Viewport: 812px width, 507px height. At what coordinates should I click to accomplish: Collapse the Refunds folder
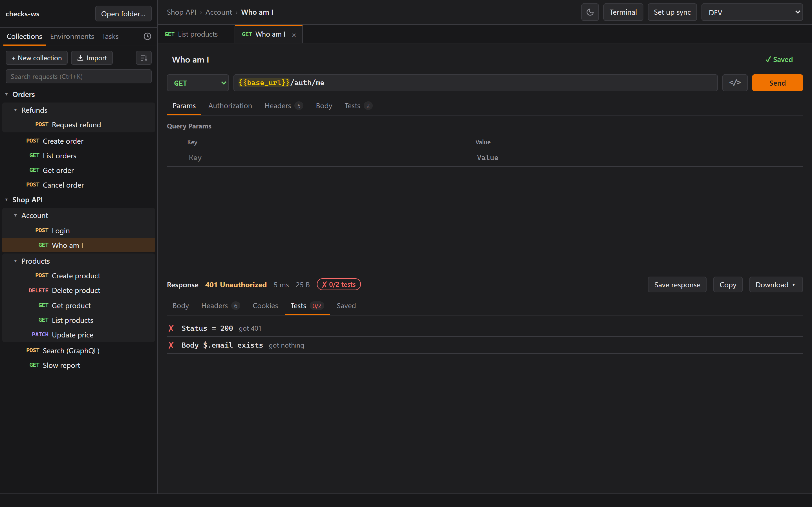[16, 110]
